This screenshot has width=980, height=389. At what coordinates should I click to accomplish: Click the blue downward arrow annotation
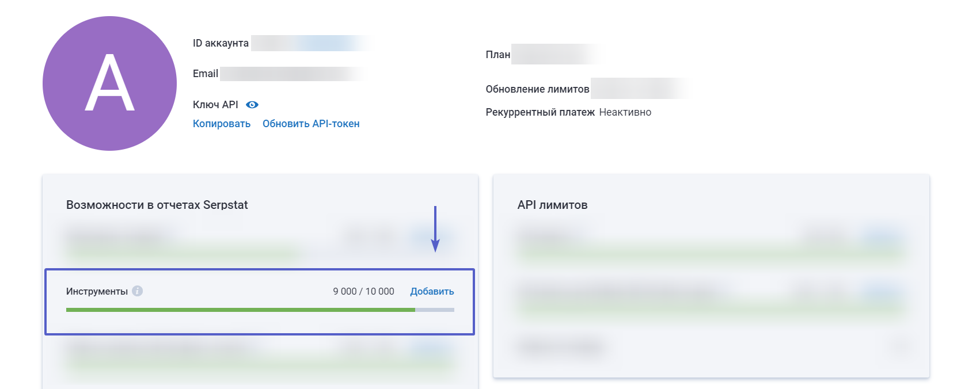435,229
